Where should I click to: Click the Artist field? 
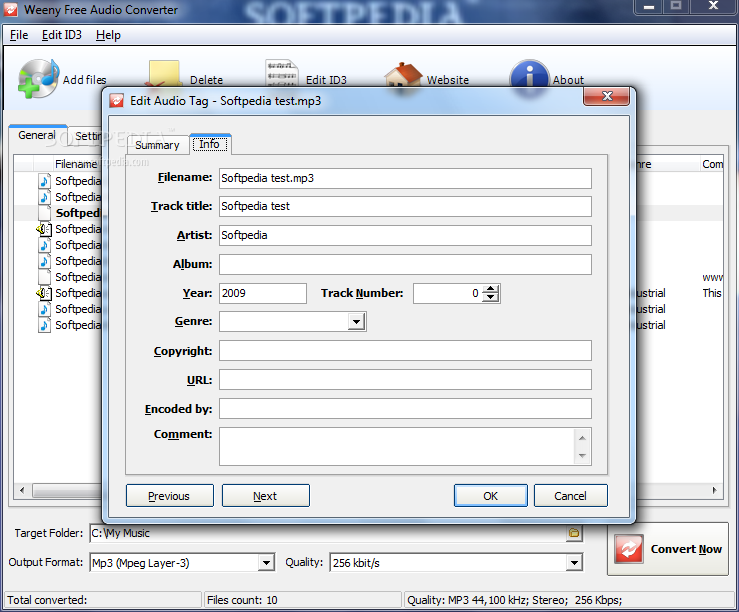(405, 235)
